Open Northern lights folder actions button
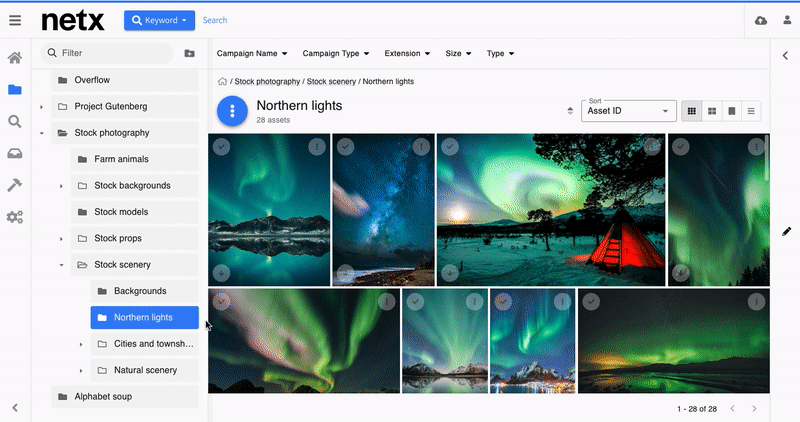800x422 pixels. (232, 111)
